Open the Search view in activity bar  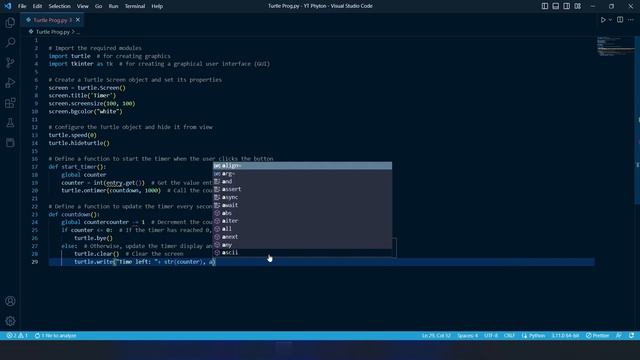pos(10,42)
